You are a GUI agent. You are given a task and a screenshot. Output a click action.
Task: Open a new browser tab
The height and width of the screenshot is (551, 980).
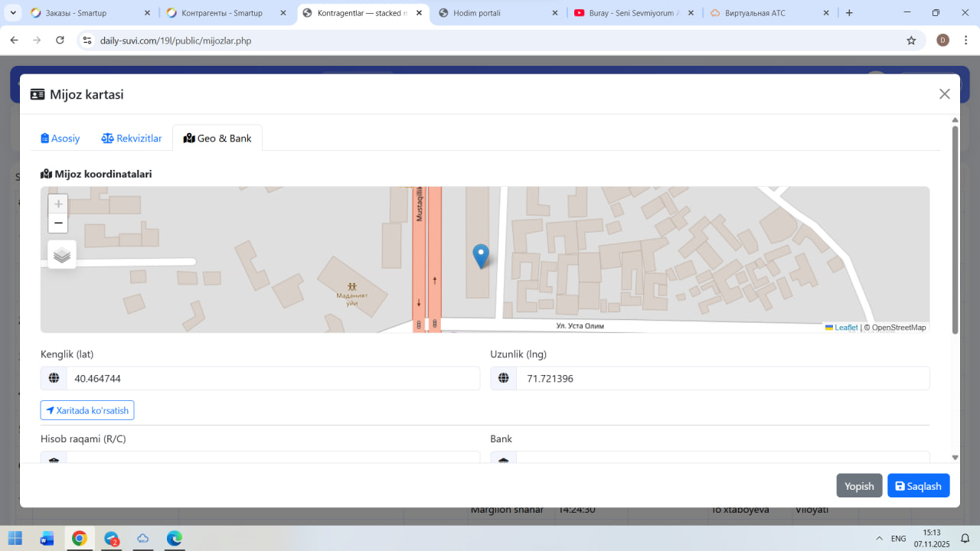(x=849, y=13)
